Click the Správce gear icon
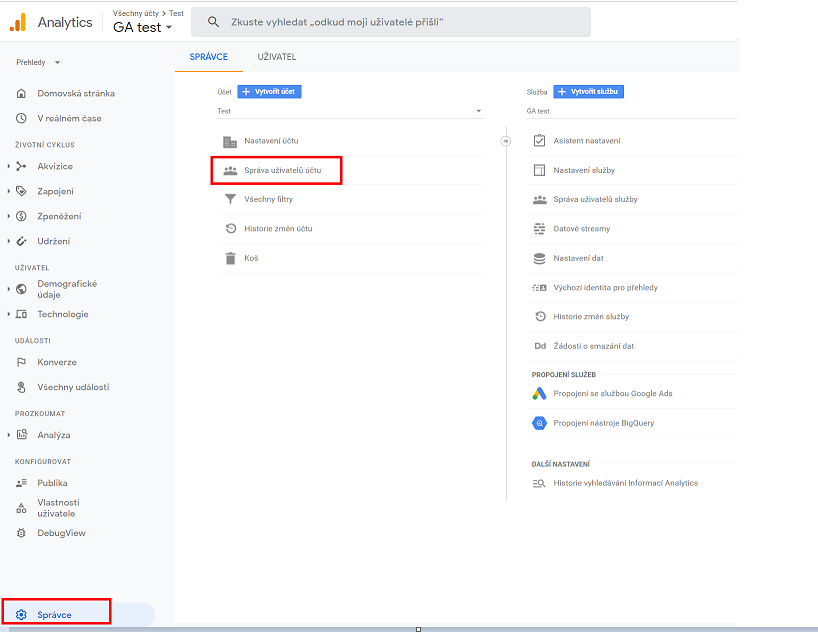The width and height of the screenshot is (818, 632). point(21,615)
